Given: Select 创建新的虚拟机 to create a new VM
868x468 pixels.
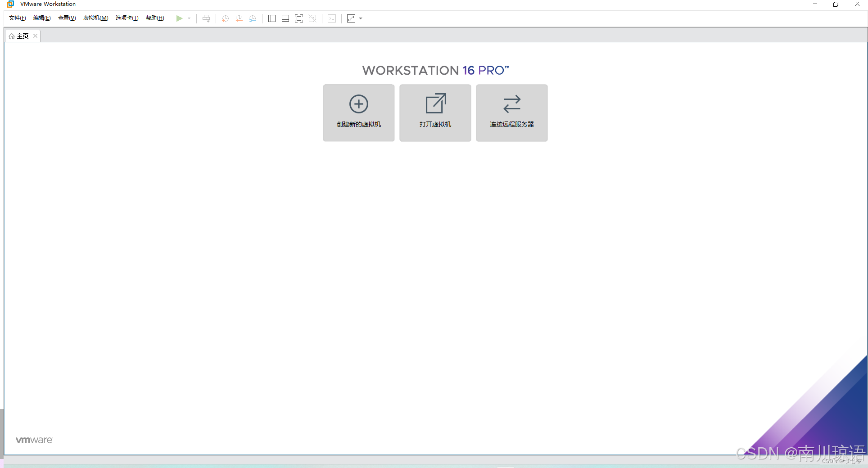Looking at the screenshot, I should click(358, 112).
